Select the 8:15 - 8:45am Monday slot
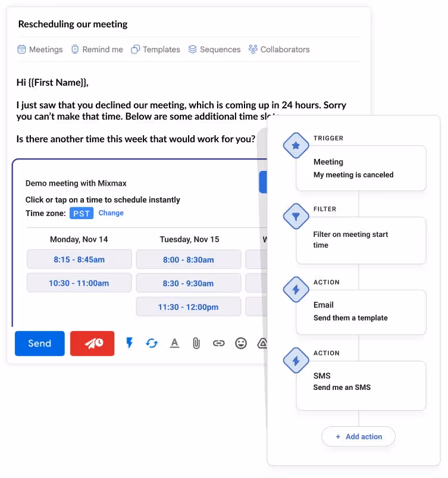 pos(79,259)
